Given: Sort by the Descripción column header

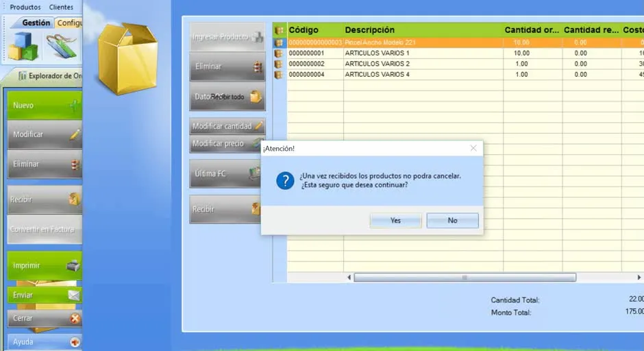Looking at the screenshot, I should tap(423, 29).
